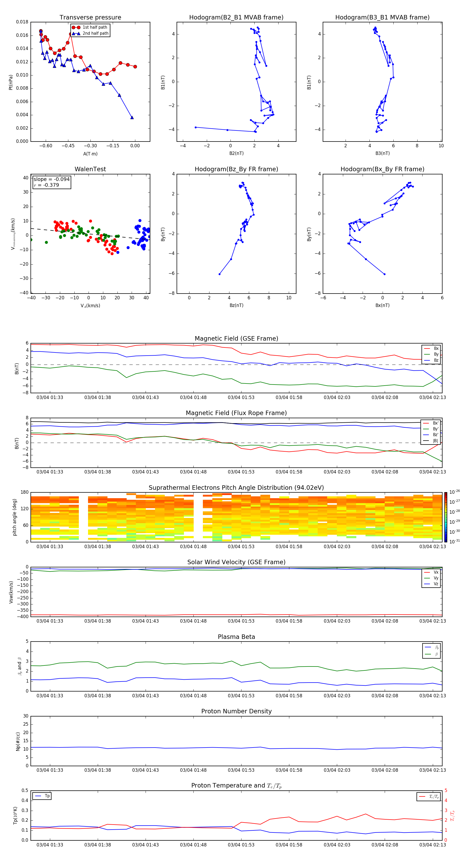This screenshot has height=868, width=473.
Task: Click the 'Plasma Beta' panel title
Action: (x=236, y=637)
